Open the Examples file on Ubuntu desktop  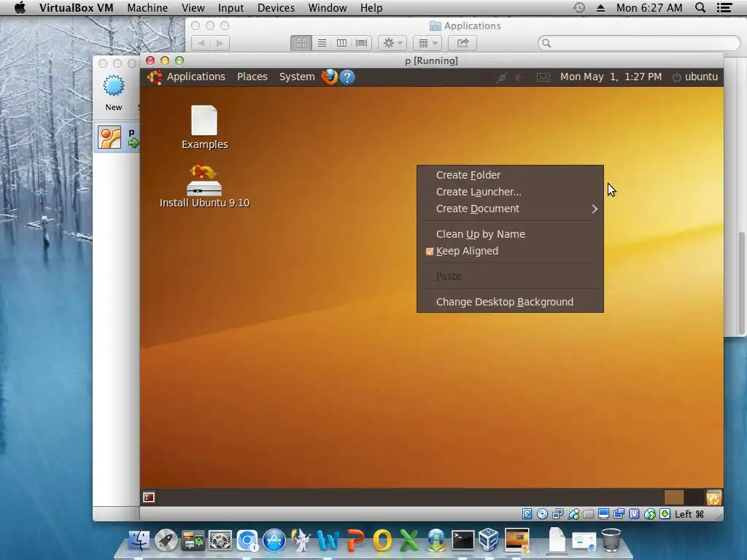(x=204, y=127)
